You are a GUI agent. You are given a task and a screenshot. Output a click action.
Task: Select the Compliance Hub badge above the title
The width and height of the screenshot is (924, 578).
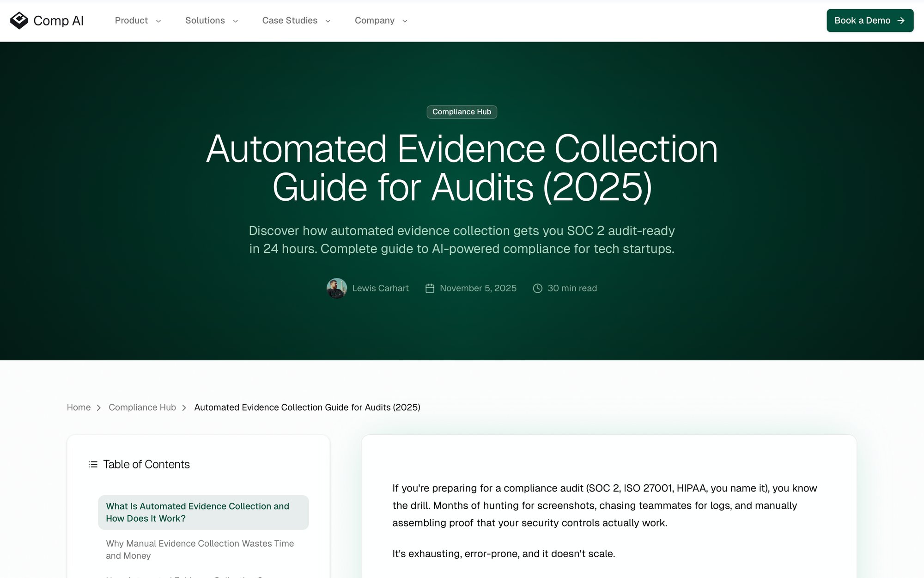point(462,112)
